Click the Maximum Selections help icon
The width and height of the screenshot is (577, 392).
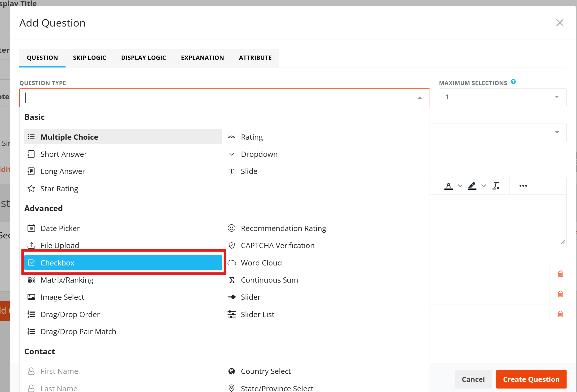513,82
